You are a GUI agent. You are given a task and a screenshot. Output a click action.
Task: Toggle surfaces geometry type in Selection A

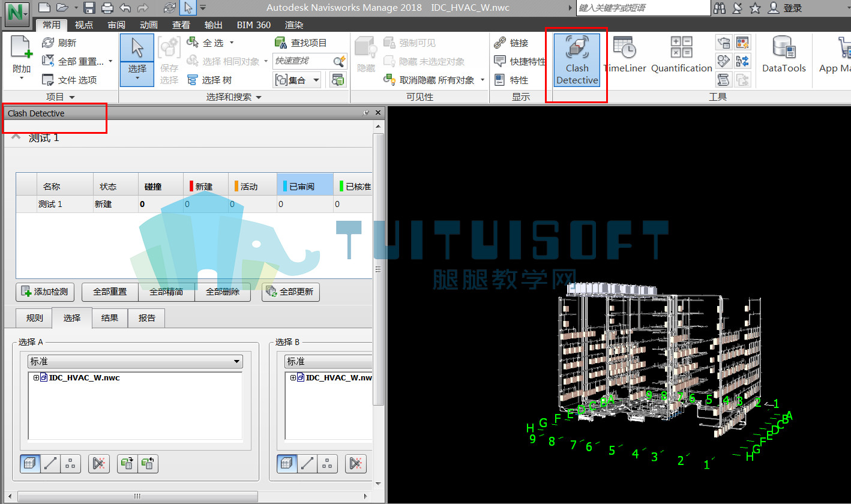tap(31, 463)
